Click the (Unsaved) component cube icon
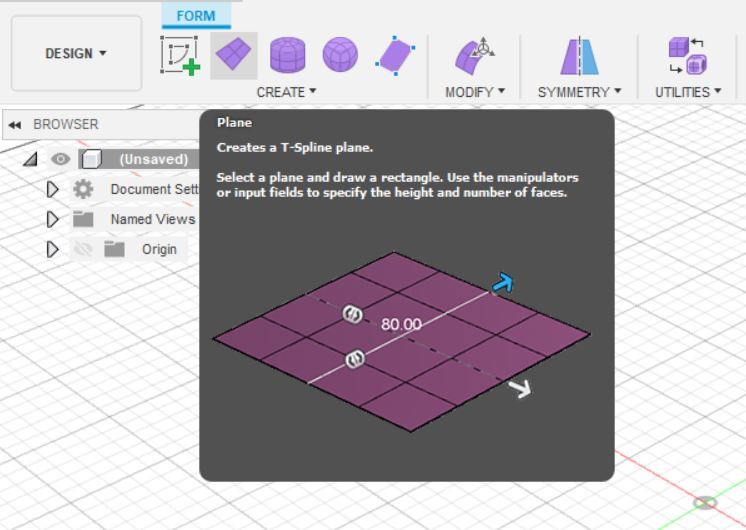746x530 pixels. pos(91,159)
